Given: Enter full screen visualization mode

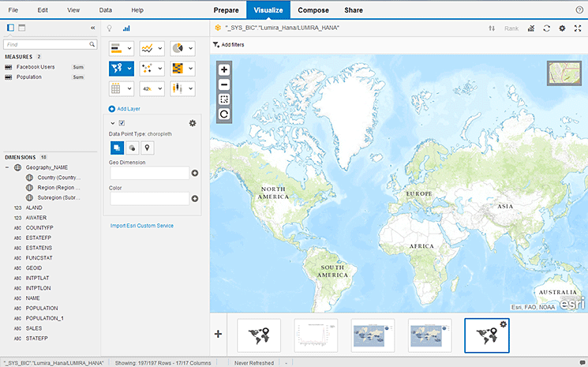Looking at the screenshot, I should (577, 28).
